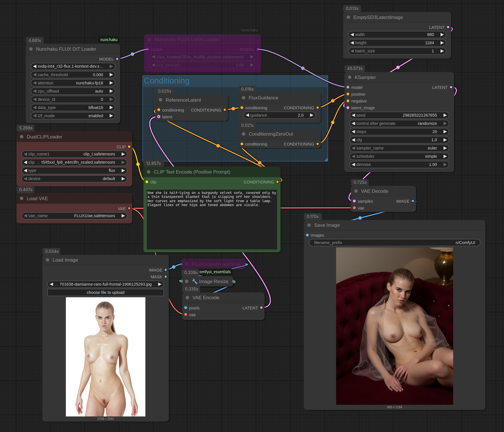The height and width of the screenshot is (432, 504).
Task: Click the Save Image images input port
Action: (x=307, y=235)
